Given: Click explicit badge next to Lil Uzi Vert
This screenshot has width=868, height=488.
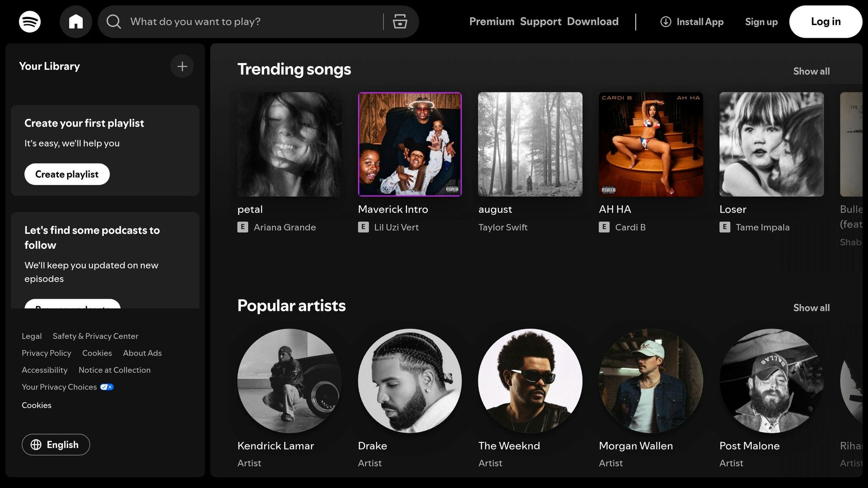Looking at the screenshot, I should pyautogui.click(x=363, y=227).
